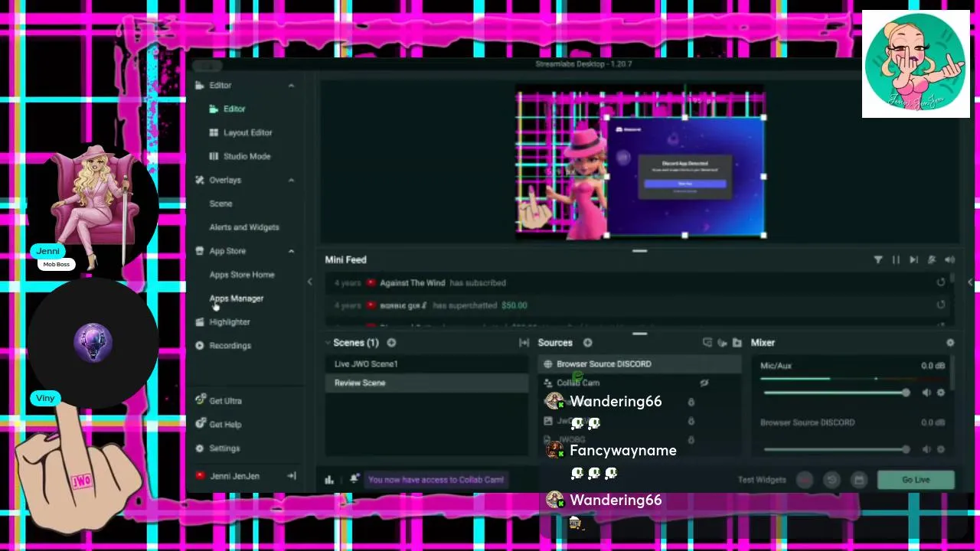Collapse the sidebar using the left arrow

[309, 282]
